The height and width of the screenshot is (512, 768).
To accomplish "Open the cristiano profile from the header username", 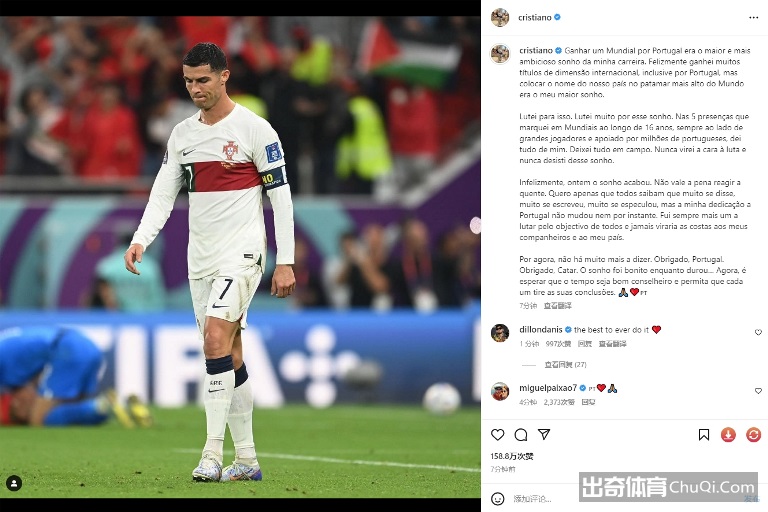I will (534, 17).
